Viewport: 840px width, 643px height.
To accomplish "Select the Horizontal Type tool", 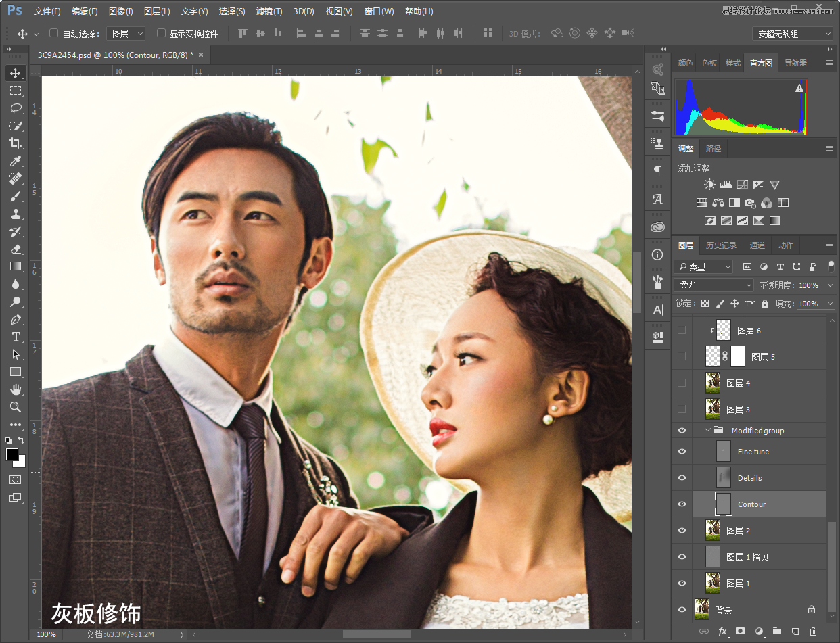I will [16, 337].
